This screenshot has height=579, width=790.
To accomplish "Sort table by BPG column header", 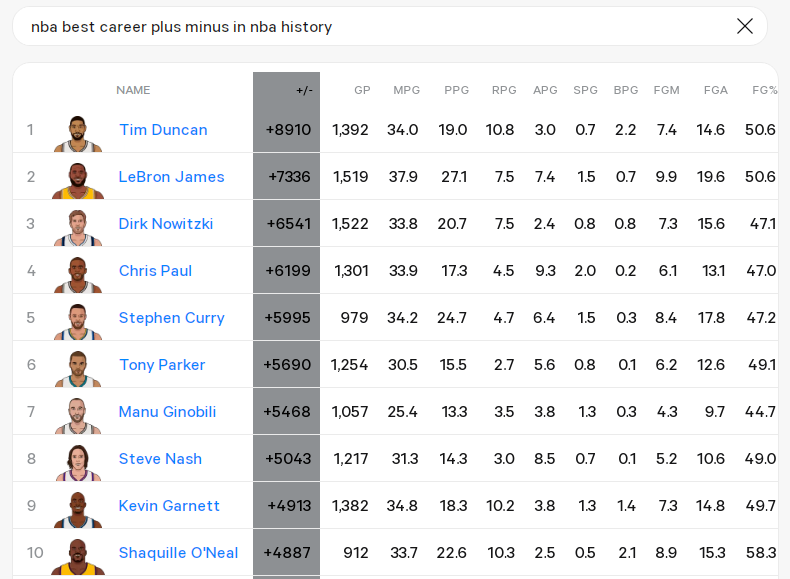I will point(626,90).
